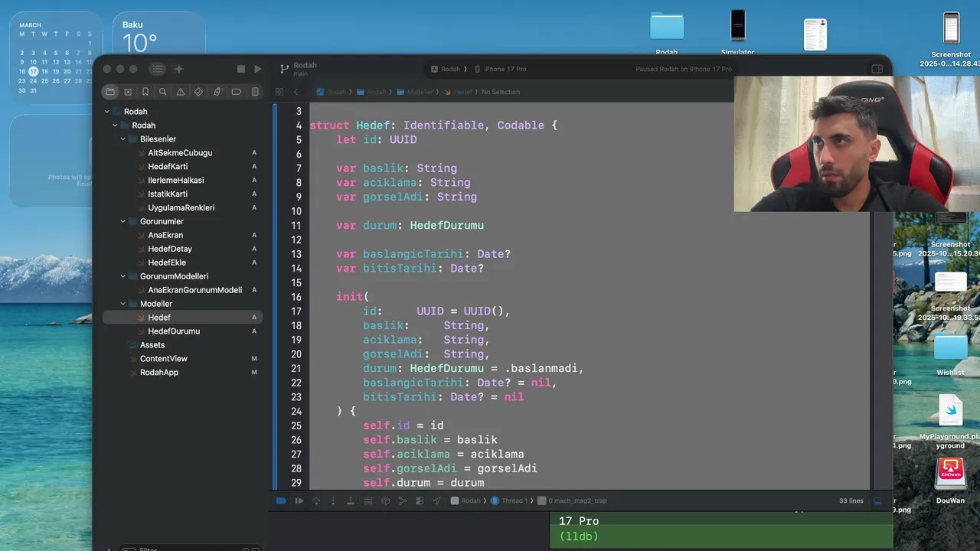Open the Find navigator magnifier icon

(163, 92)
